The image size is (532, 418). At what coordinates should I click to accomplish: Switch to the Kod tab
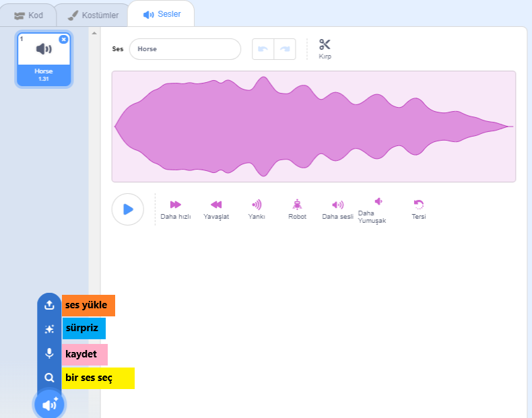coord(28,15)
